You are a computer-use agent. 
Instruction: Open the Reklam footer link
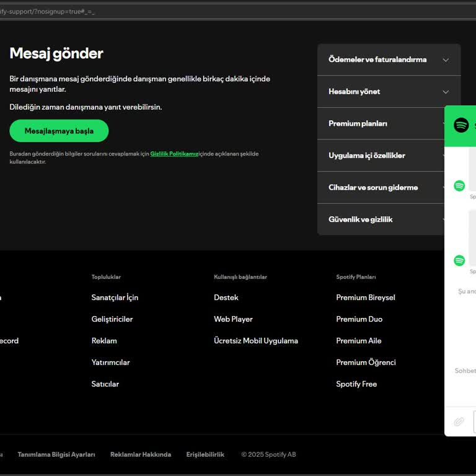(104, 341)
